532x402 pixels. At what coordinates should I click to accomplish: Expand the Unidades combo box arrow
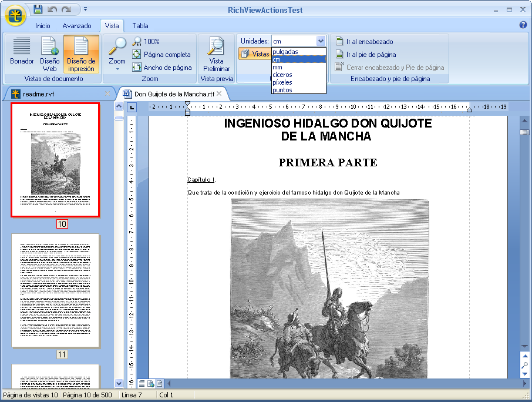click(x=321, y=41)
